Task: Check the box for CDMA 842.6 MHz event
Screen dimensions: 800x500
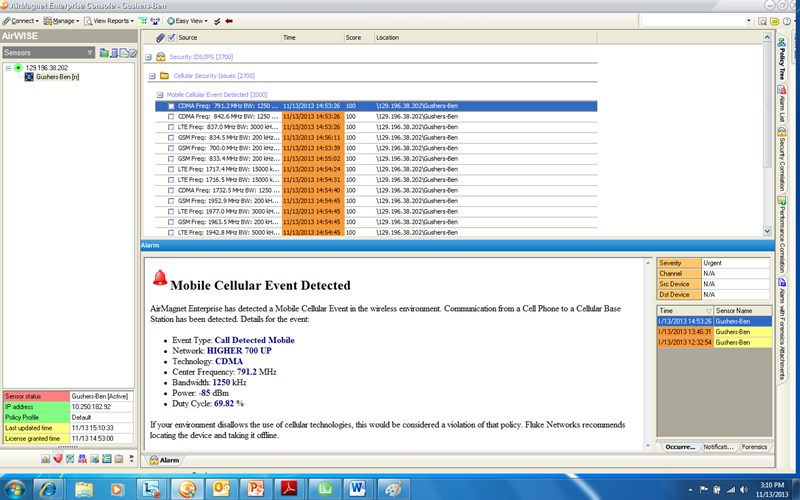Action: coord(171,116)
